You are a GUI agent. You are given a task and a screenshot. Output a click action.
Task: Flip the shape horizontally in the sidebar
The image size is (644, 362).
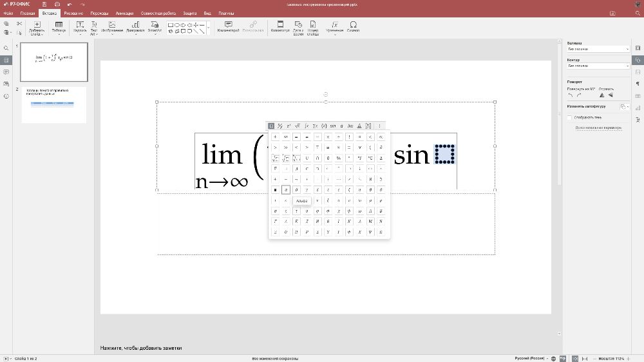coord(601,95)
